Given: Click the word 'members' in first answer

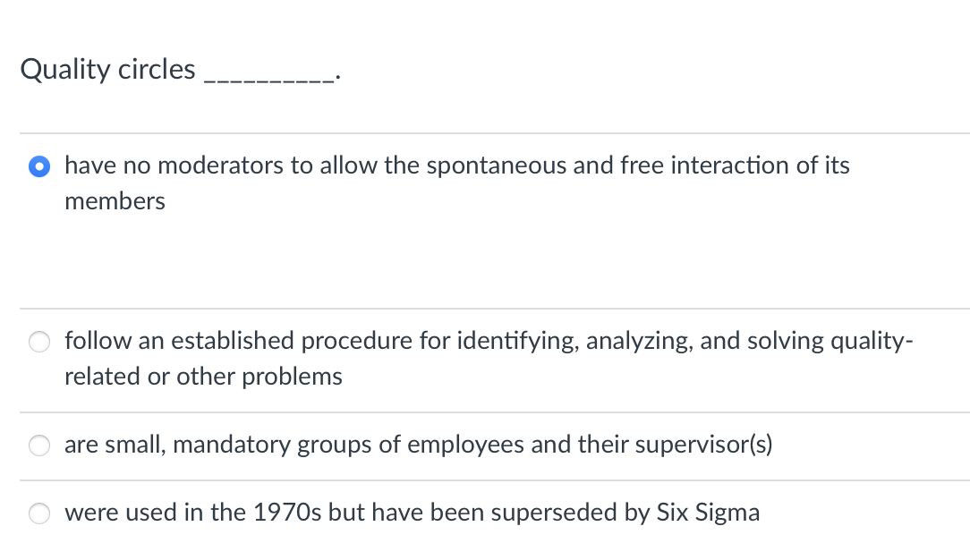Looking at the screenshot, I should click(x=115, y=200).
